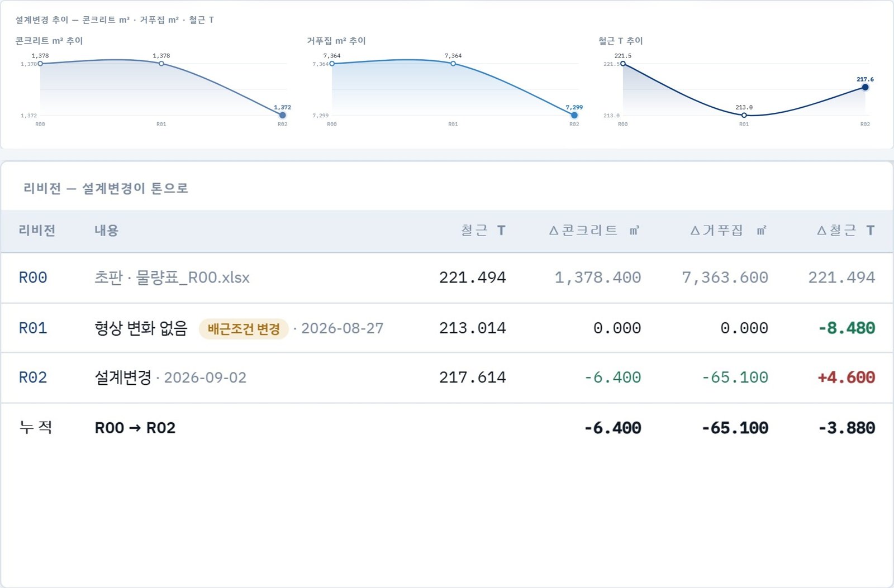Click the R00 point on the 거푸집 chart

332,64
